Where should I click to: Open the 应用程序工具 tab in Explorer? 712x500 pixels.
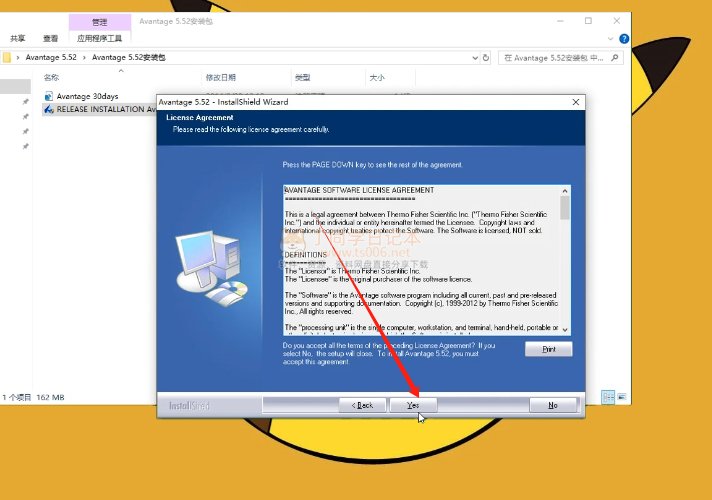point(99,39)
